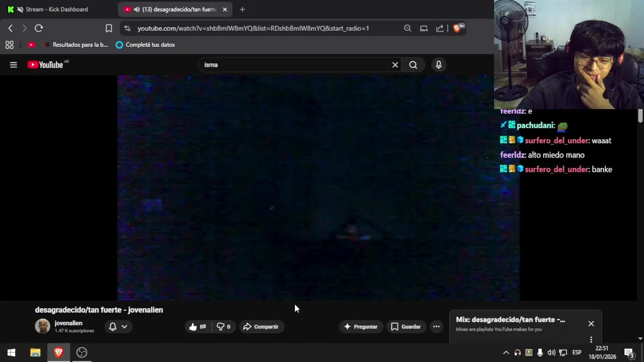Open Windows Start menu
The height and width of the screenshot is (362, 644).
pos(11,352)
